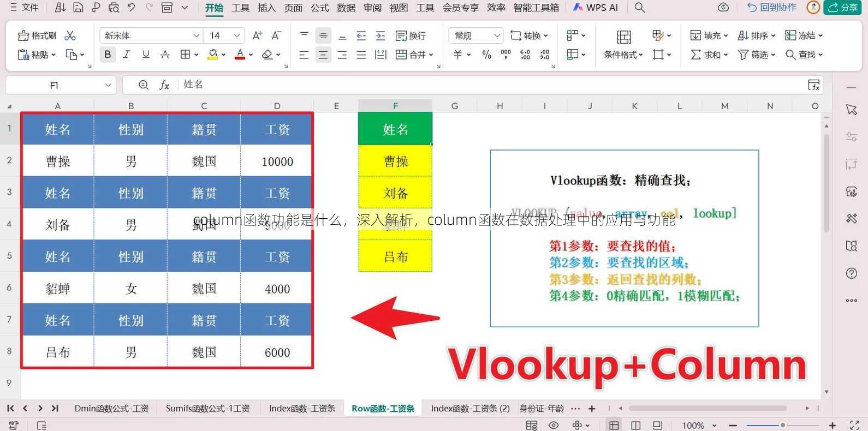Click in the formula bar showing 姓名
868x431 pixels.
click(491, 85)
